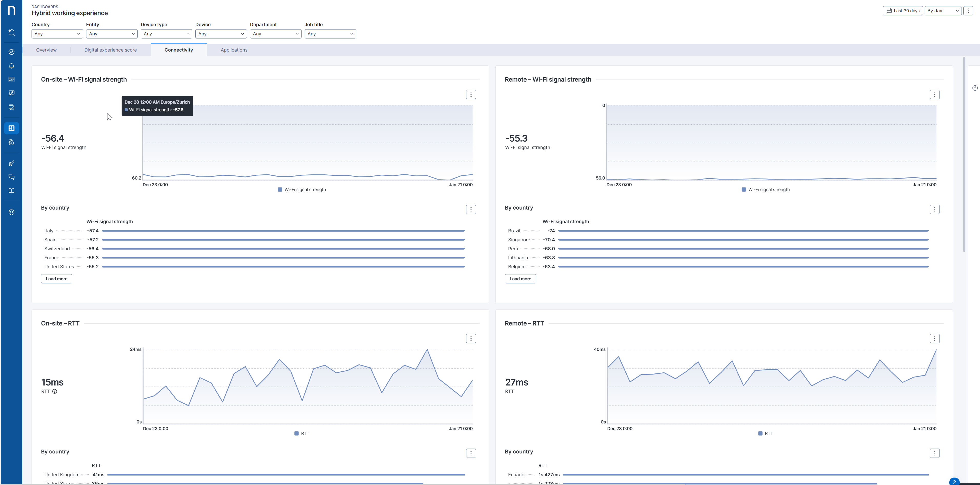The image size is (980, 485).
Task: Open the Last 30 days date picker
Action: pyautogui.click(x=902, y=11)
